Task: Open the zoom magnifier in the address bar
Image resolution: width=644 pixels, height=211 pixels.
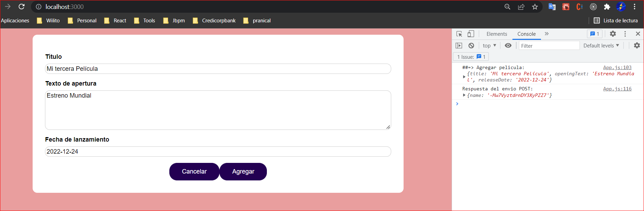Action: [507, 7]
